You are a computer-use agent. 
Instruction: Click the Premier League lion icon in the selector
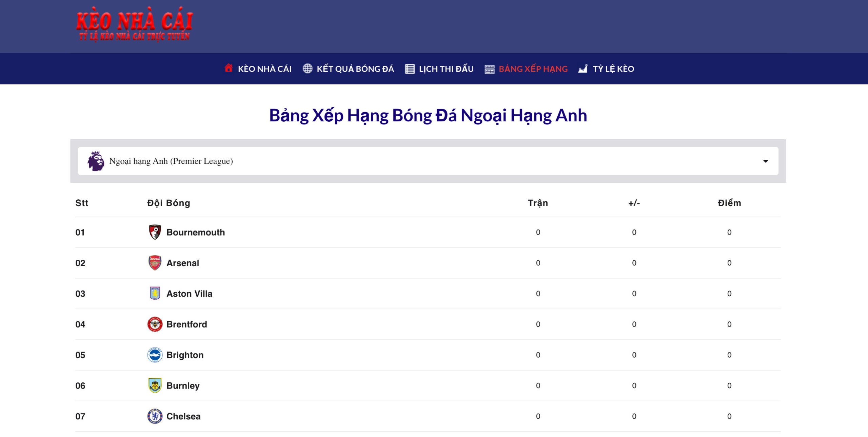pyautogui.click(x=96, y=161)
